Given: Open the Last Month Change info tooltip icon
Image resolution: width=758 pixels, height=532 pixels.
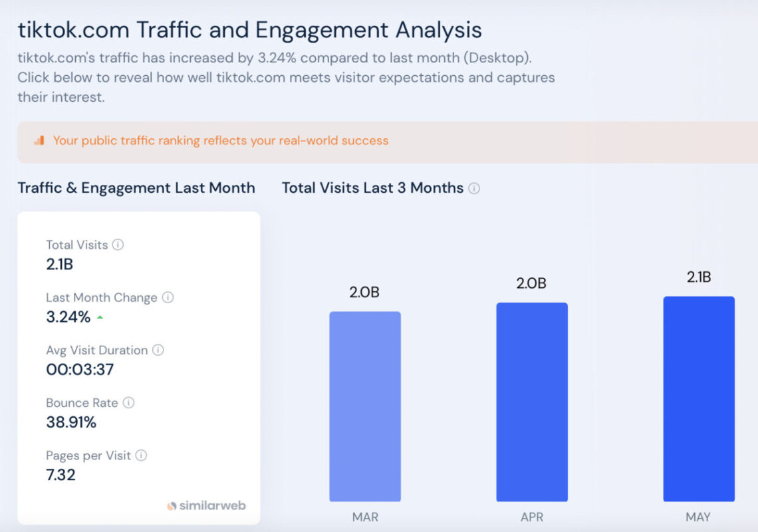Looking at the screenshot, I should tap(169, 297).
